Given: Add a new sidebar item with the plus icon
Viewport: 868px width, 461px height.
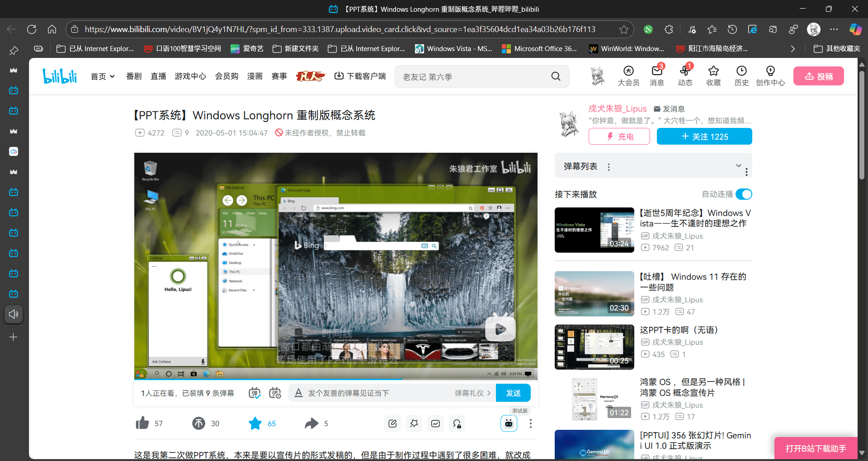Looking at the screenshot, I should point(14,337).
